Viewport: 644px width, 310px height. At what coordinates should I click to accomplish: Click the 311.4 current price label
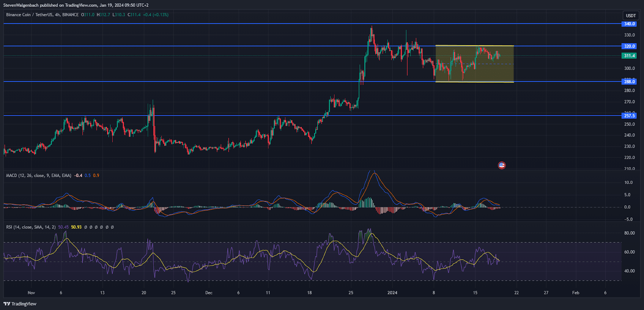(630, 56)
